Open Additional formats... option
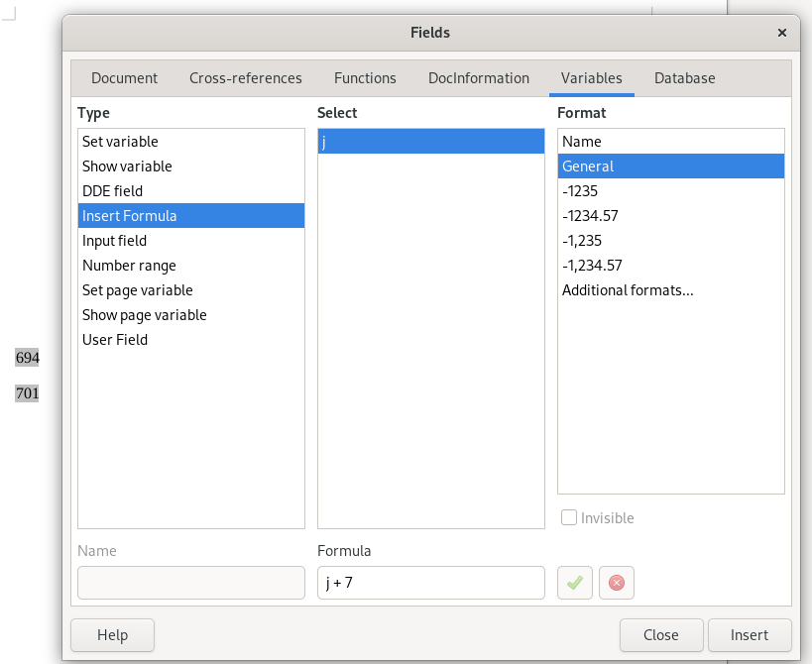Viewport: 812px width, 664px height. 628,290
